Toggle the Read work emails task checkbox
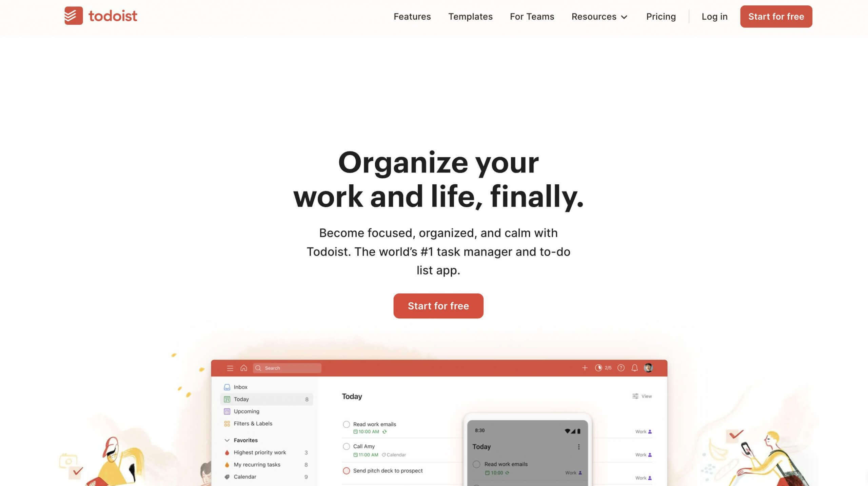Screen dimensions: 868x486 click(346, 424)
